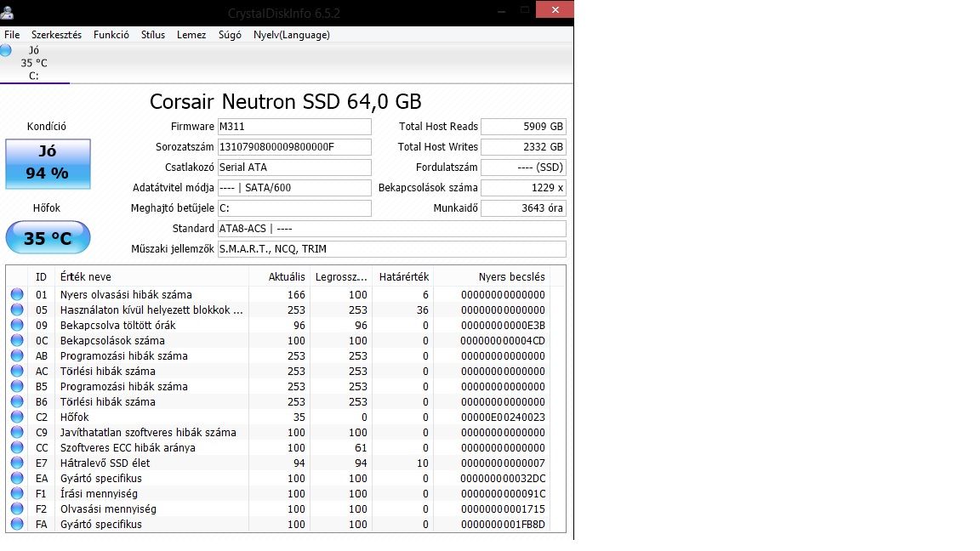The width and height of the screenshot is (980, 551).
Task: Select the 'Olvasási mennyiség' row text
Action: (108, 509)
